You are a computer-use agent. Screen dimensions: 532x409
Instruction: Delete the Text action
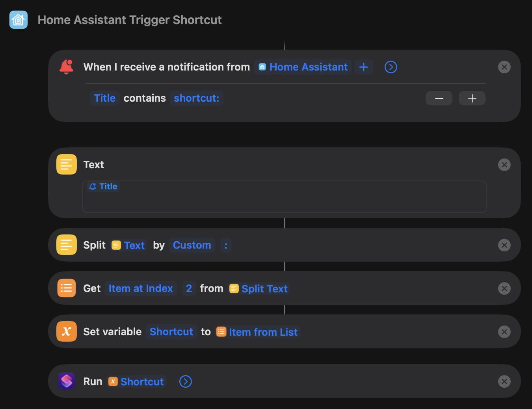tap(504, 165)
